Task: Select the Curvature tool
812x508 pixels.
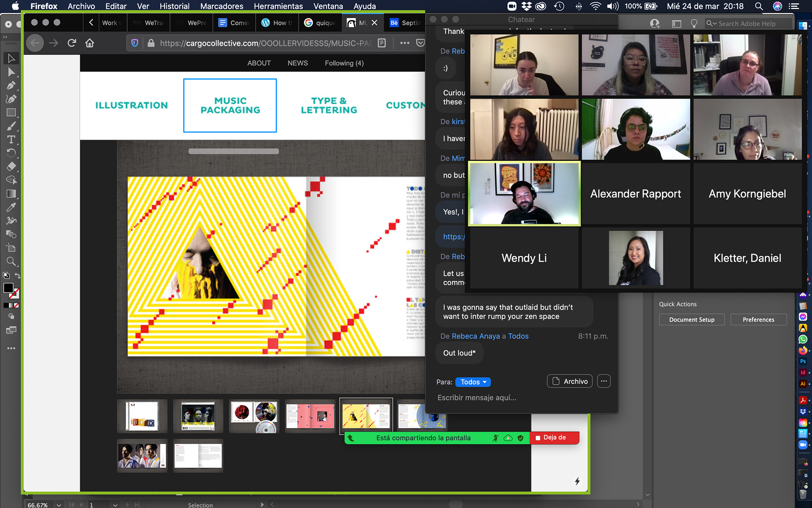Action: pyautogui.click(x=11, y=99)
